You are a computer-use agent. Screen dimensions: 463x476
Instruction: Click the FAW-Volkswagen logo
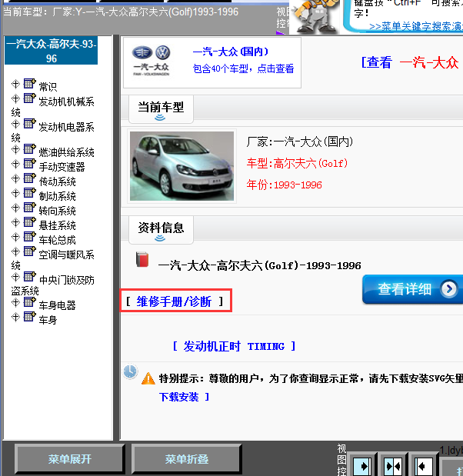pos(152,61)
